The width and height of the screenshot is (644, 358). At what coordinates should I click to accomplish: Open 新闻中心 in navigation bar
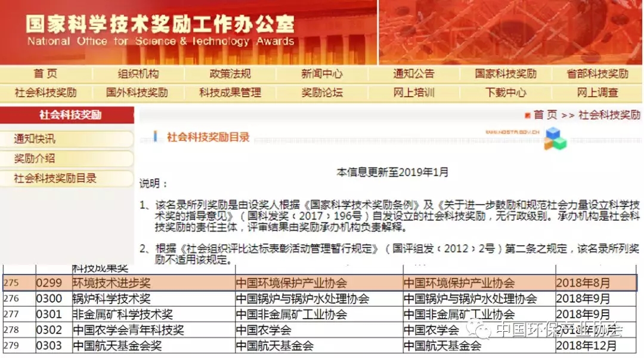(322, 74)
